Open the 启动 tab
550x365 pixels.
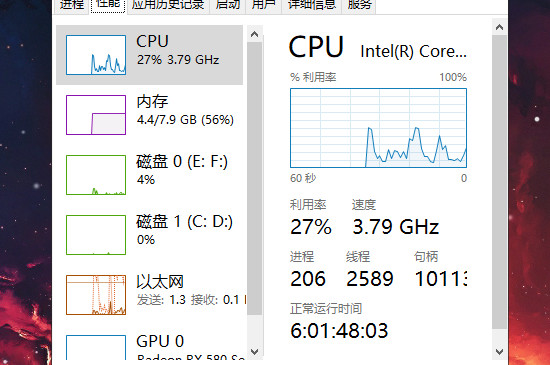(x=228, y=6)
